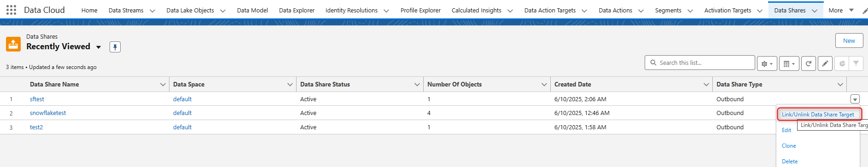Open Number Of Objects column menu

544,84
